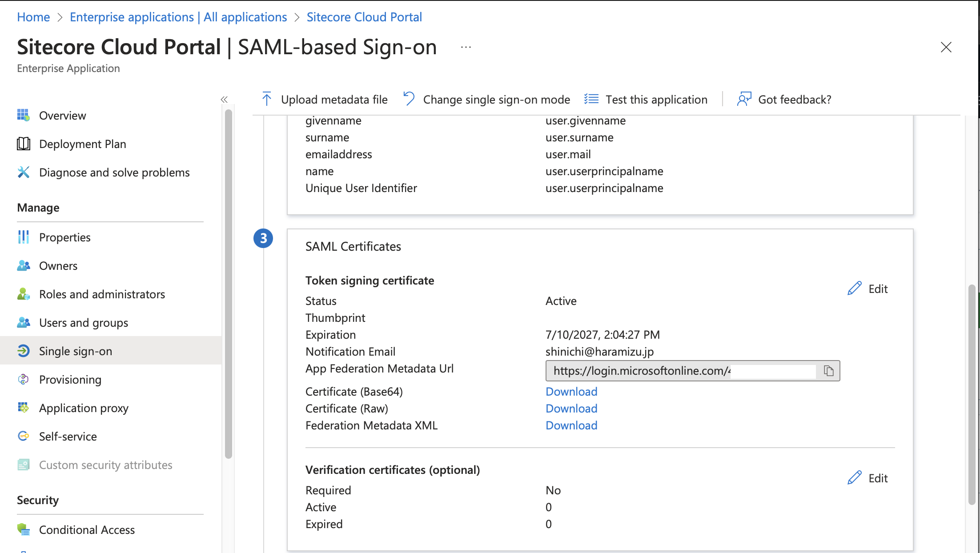Click the Application proxy icon
980x553 pixels.
[x=24, y=408]
